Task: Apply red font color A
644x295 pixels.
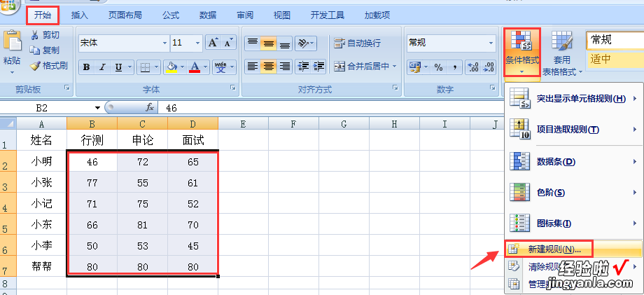Action: click(195, 67)
